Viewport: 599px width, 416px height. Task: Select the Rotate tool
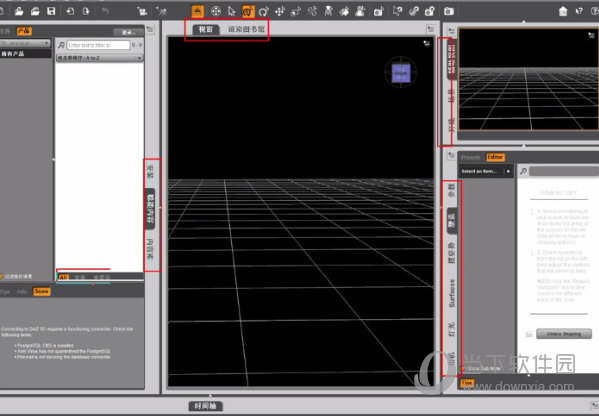click(263, 11)
